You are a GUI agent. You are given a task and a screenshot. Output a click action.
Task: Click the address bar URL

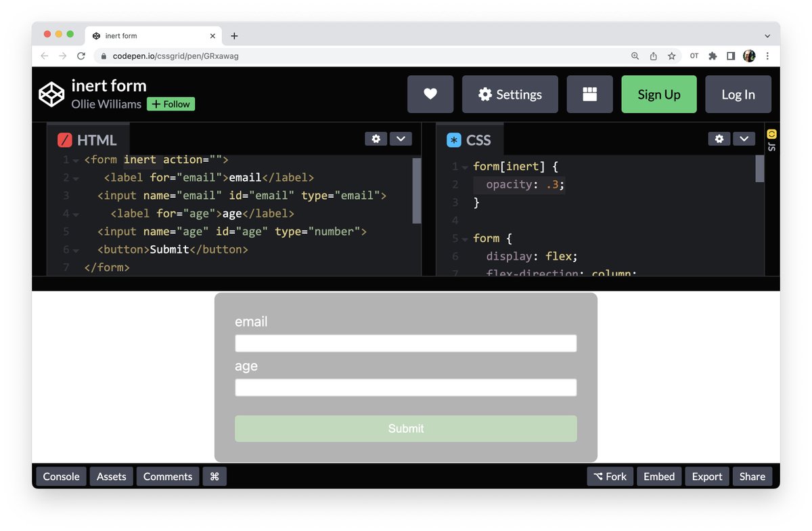(x=176, y=56)
